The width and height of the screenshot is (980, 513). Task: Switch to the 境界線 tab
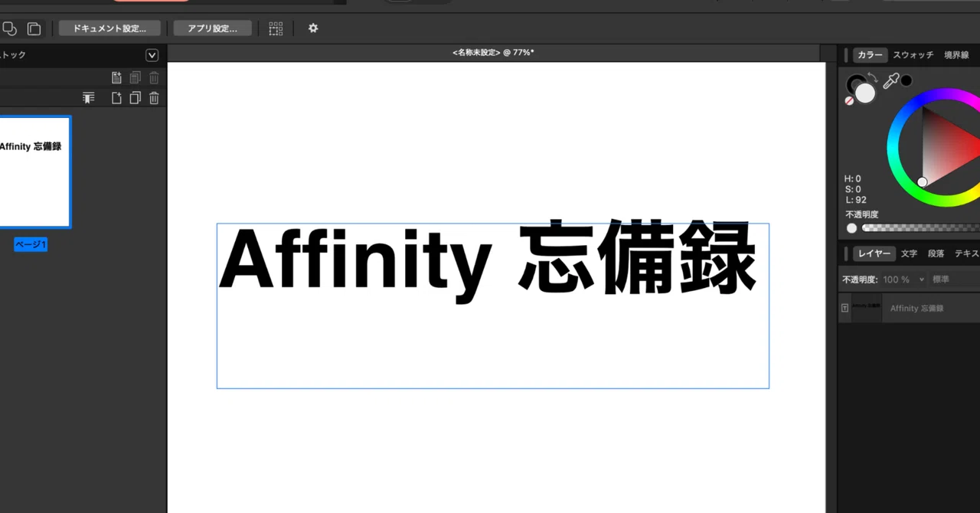[956, 55]
